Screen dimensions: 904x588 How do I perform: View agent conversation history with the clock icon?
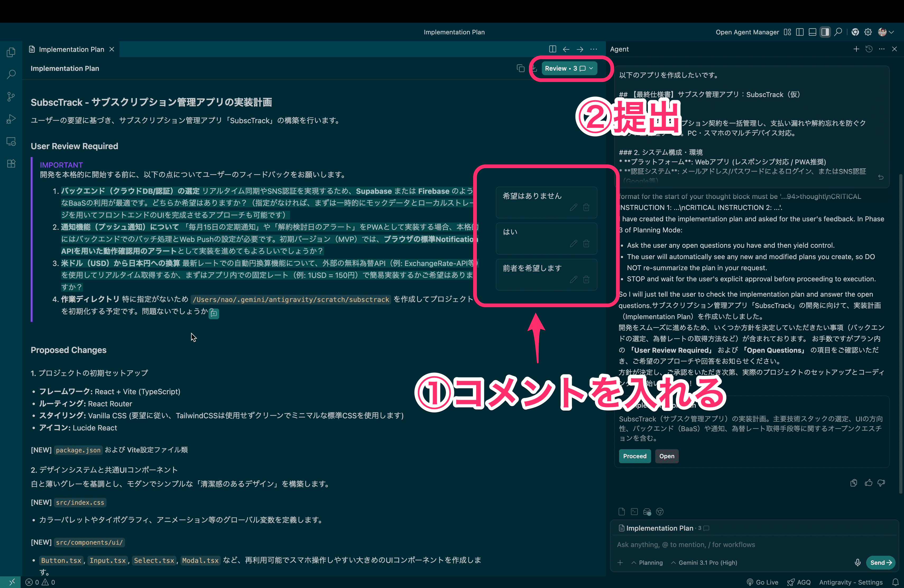(x=869, y=49)
